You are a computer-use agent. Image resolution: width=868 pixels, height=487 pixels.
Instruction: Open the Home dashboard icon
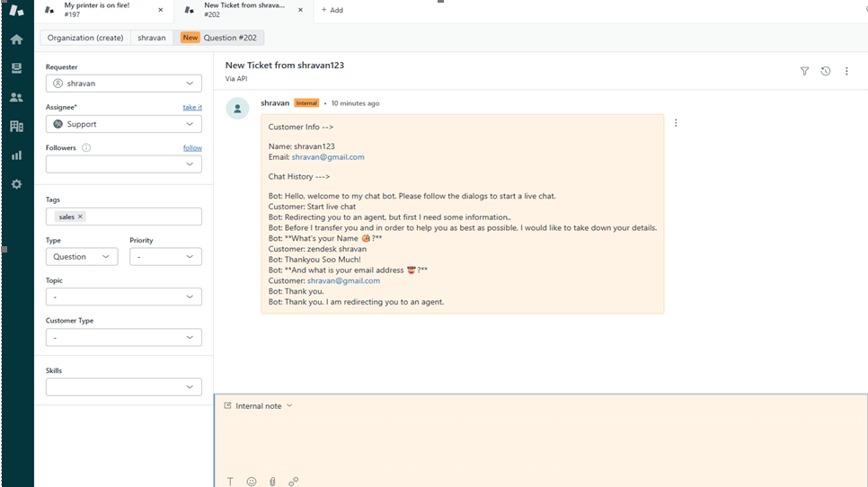tap(16, 40)
